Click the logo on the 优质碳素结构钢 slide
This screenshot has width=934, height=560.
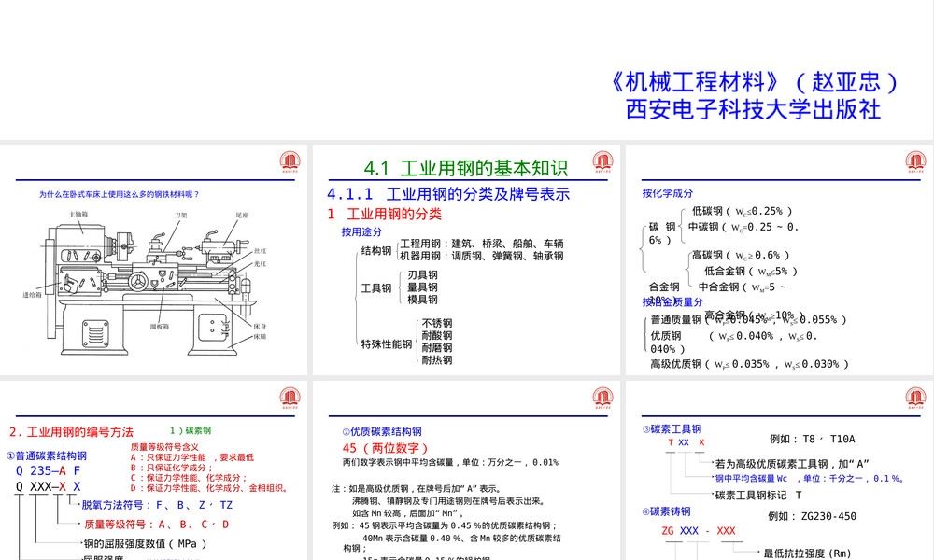pos(602,399)
